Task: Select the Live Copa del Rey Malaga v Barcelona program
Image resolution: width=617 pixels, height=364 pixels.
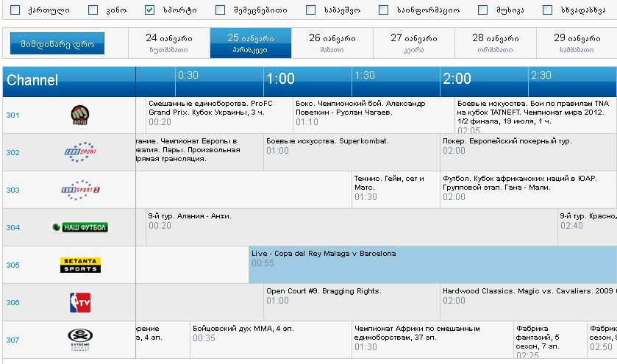Action: click(432, 265)
